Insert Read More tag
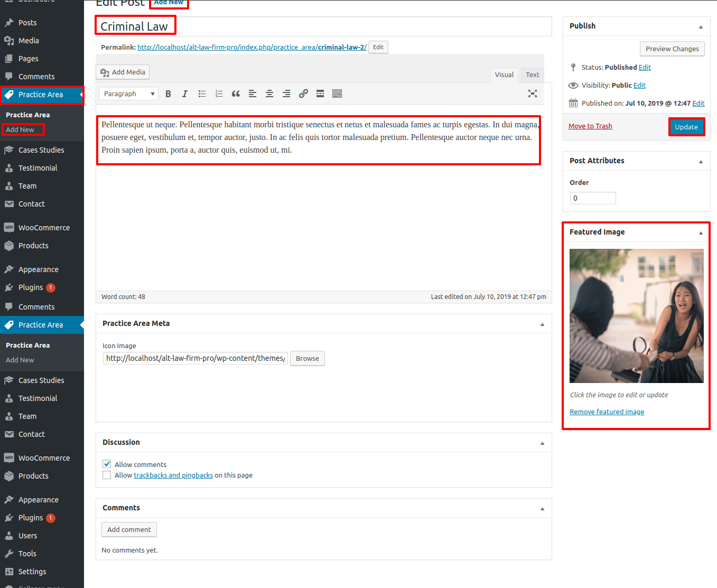 [320, 94]
